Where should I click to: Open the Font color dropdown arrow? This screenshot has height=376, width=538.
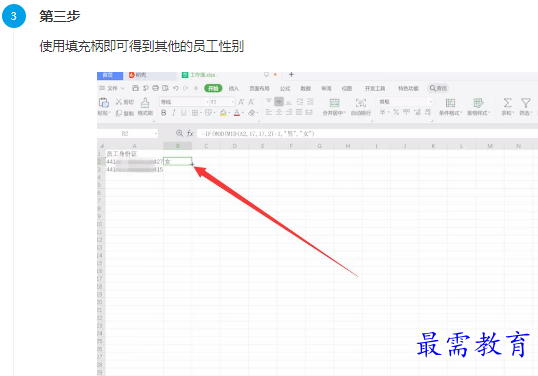click(243, 113)
